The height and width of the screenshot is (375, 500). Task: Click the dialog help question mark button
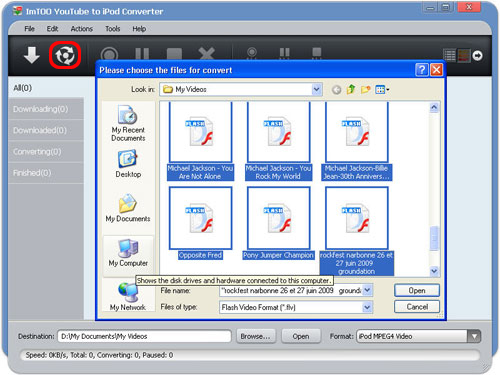coord(422,70)
